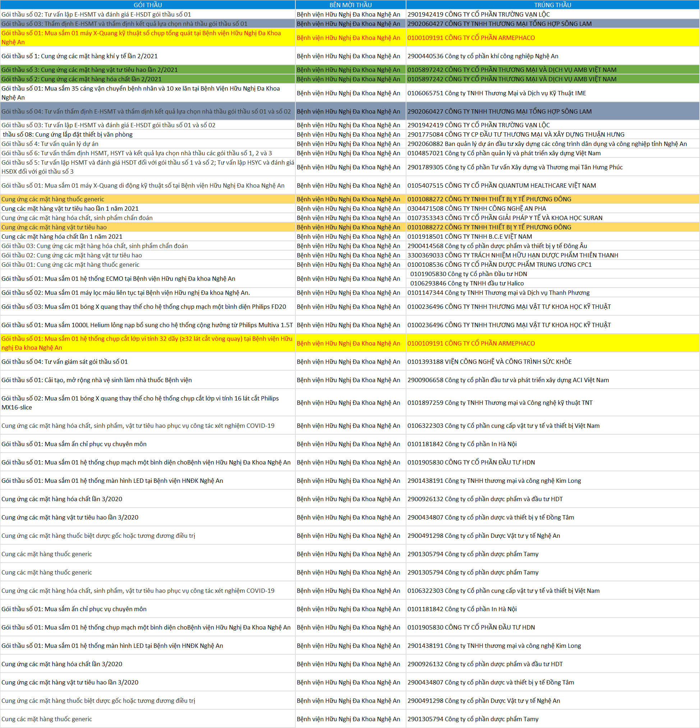Click the BÊN MỜI THẦU column header
Image resolution: width=700 pixels, height=728 pixels.
pyautogui.click(x=350, y=5)
